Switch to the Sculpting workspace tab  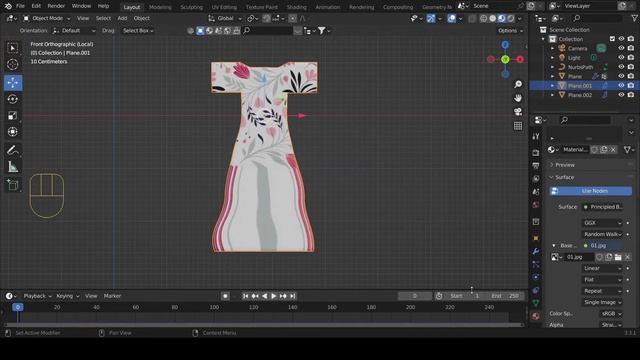tap(191, 7)
